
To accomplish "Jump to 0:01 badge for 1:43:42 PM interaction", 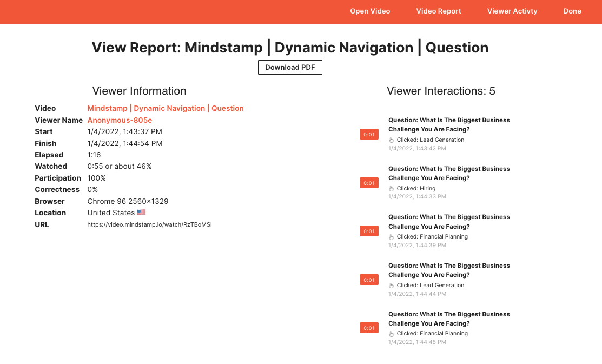I will (369, 135).
